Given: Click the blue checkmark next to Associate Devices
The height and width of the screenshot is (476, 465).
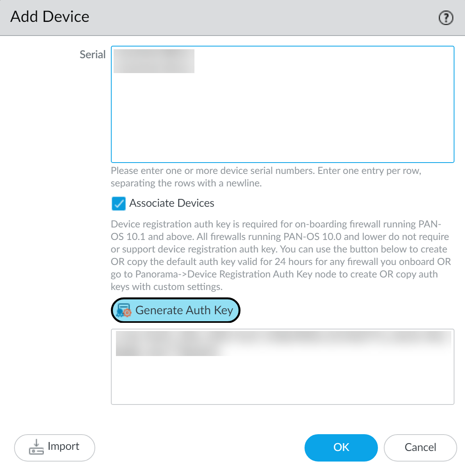Looking at the screenshot, I should (x=119, y=204).
